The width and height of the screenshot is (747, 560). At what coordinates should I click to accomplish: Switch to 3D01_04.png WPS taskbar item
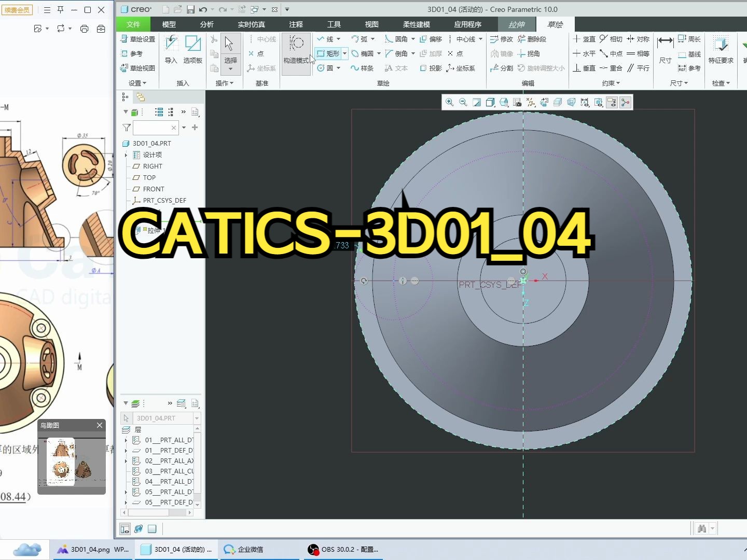pos(93,549)
